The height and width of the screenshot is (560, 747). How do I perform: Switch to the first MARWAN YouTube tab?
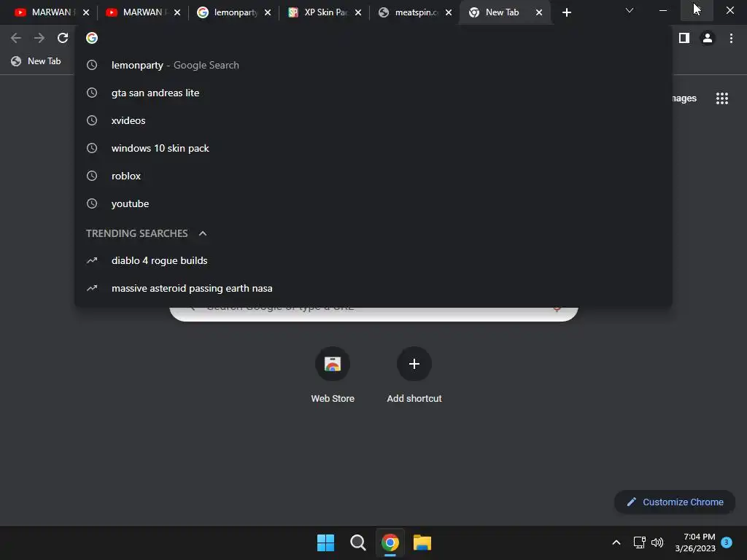pos(51,12)
